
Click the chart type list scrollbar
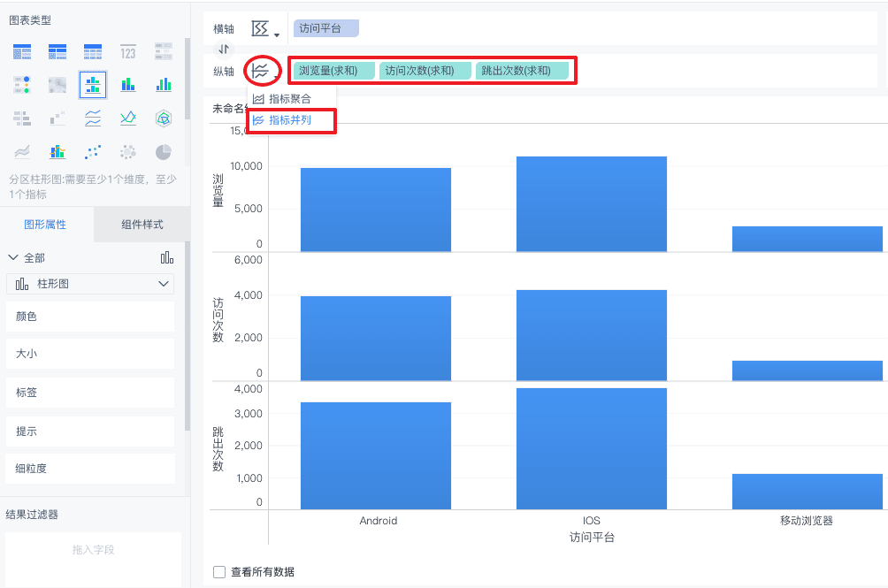coord(188,78)
